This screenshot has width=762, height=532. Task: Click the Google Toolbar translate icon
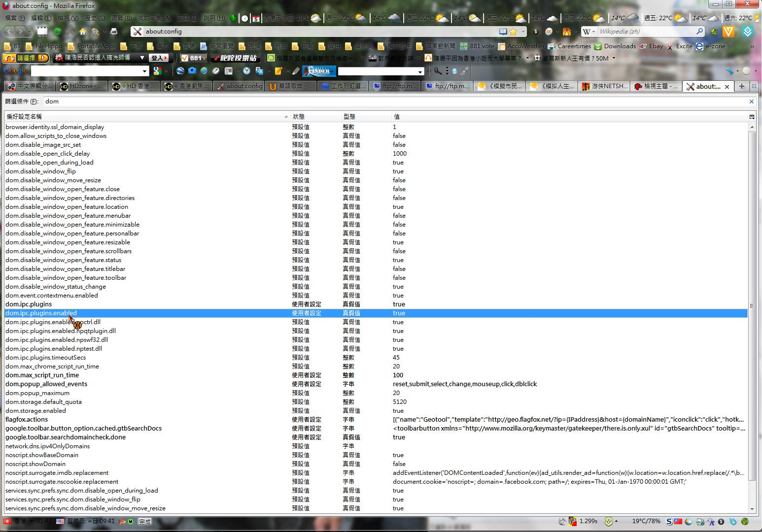(x=259, y=71)
